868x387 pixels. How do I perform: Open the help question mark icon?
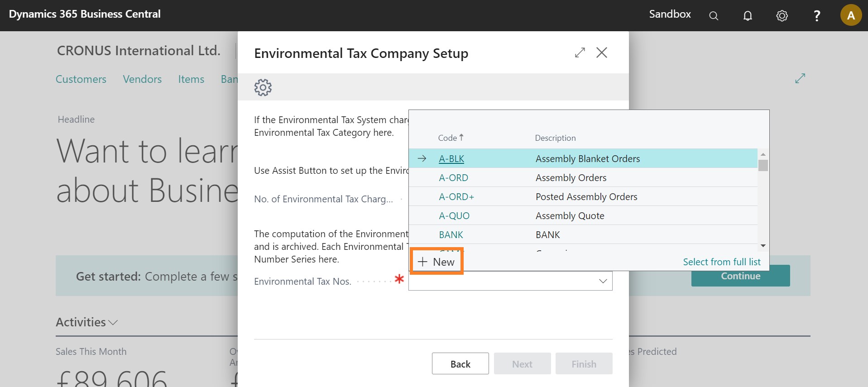click(817, 16)
